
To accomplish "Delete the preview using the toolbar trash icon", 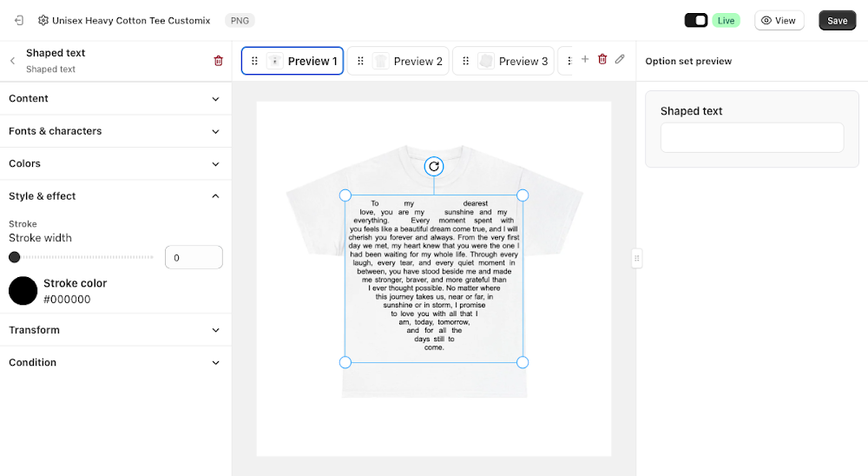I will (x=602, y=59).
